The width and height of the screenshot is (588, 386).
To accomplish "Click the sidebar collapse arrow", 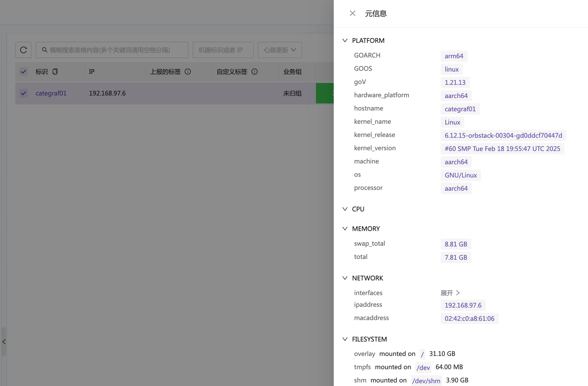I will point(4,342).
